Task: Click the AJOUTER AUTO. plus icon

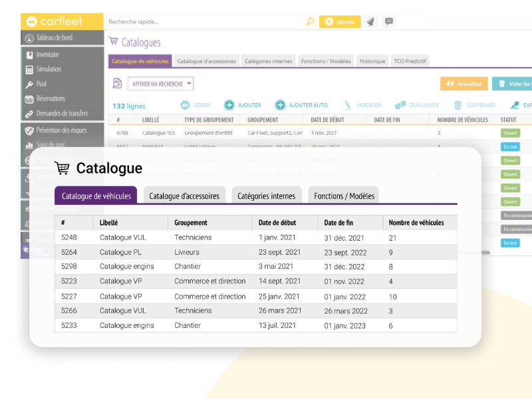Action: pyautogui.click(x=280, y=105)
